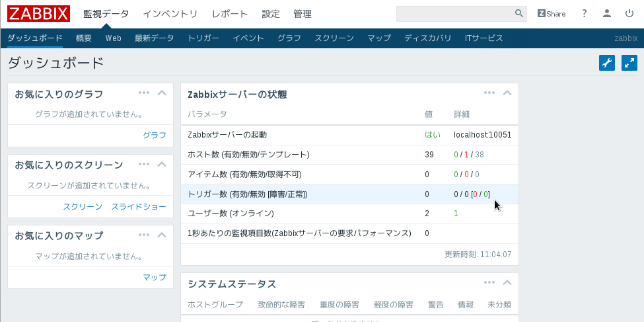Click the ZABBIX logo
The width and height of the screenshot is (644, 322).
coord(38,14)
